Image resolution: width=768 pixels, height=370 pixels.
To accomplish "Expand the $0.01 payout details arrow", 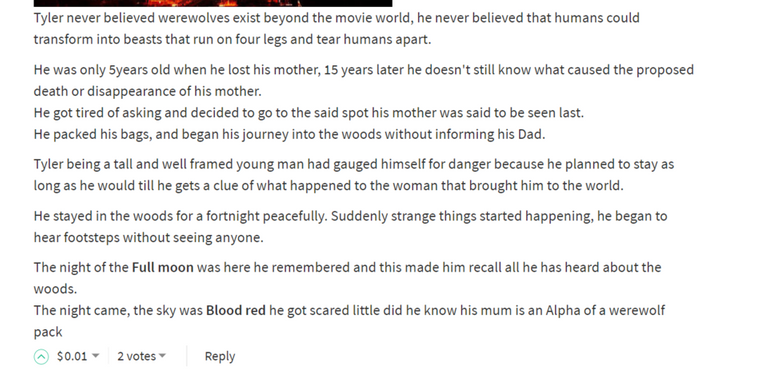I will pyautogui.click(x=96, y=356).
